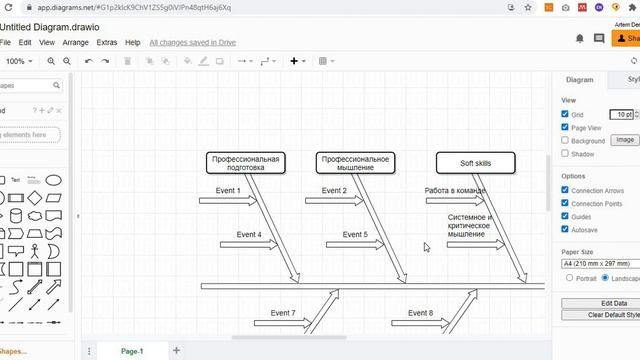Open the connection arrow style dropdown
Viewport: 640px width, 360px height.
click(x=245, y=61)
